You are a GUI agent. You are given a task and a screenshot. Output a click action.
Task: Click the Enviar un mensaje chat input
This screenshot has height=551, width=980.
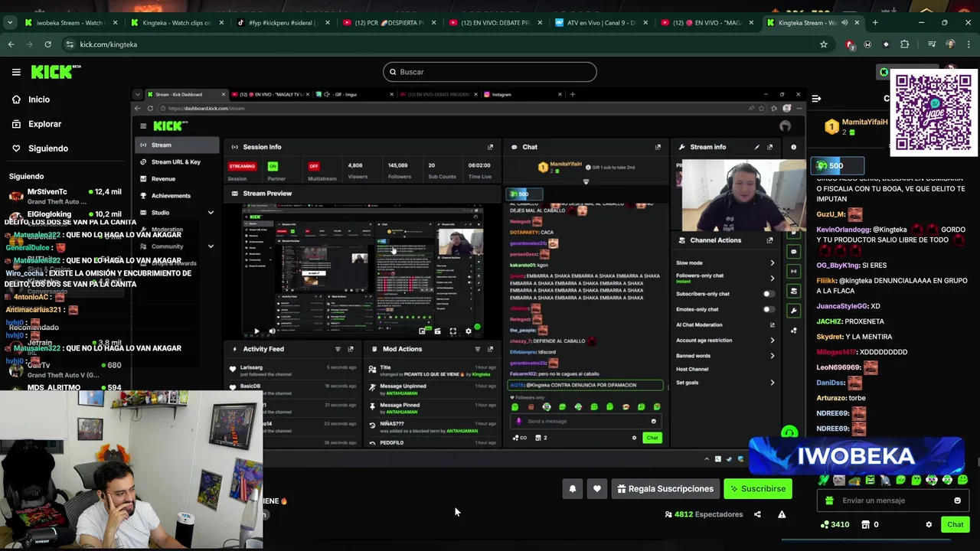tap(893, 500)
